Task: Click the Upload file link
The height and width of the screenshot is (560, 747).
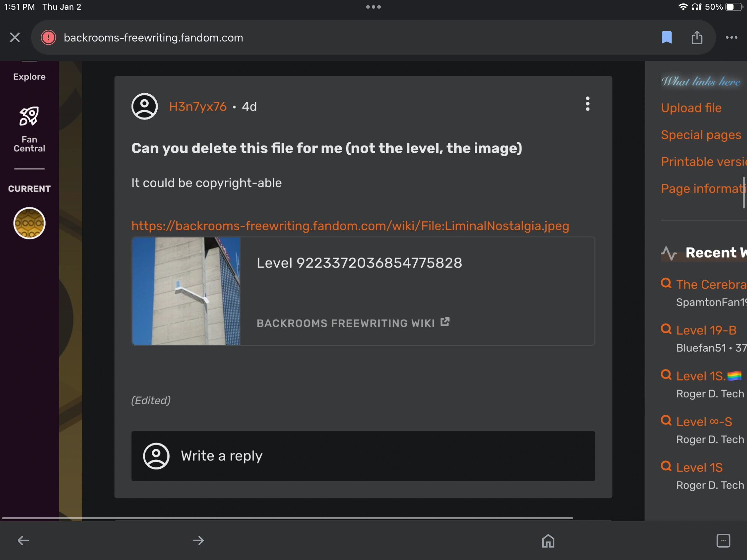Action: tap(691, 108)
